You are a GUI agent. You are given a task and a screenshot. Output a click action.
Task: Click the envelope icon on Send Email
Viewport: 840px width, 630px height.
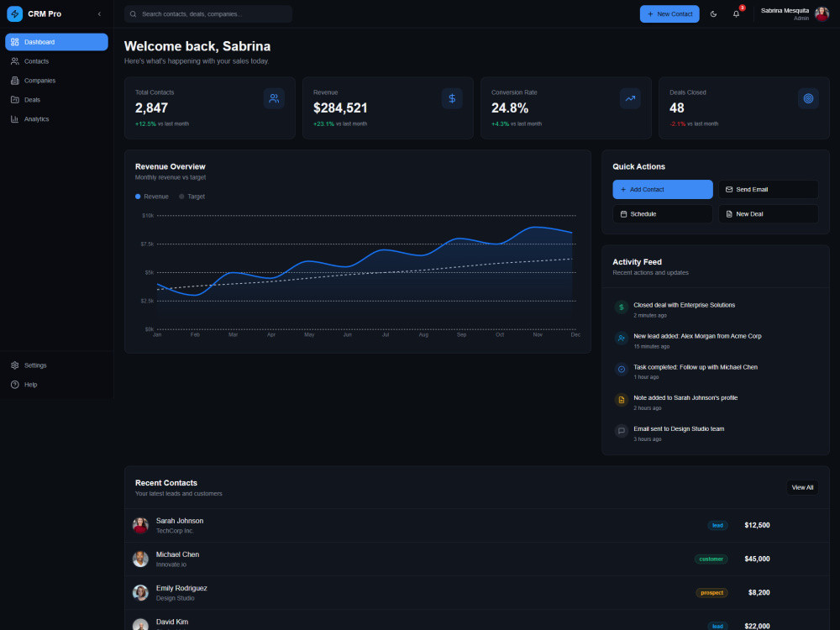point(729,190)
